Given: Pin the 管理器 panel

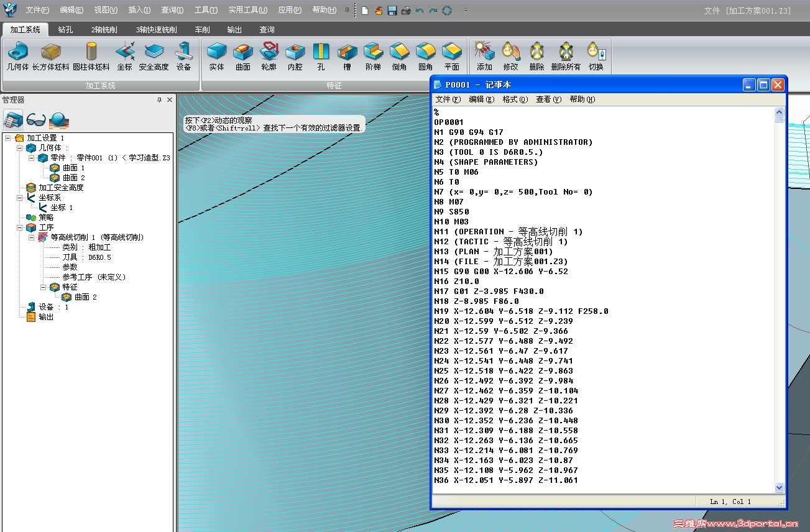Looking at the screenshot, I should point(160,99).
